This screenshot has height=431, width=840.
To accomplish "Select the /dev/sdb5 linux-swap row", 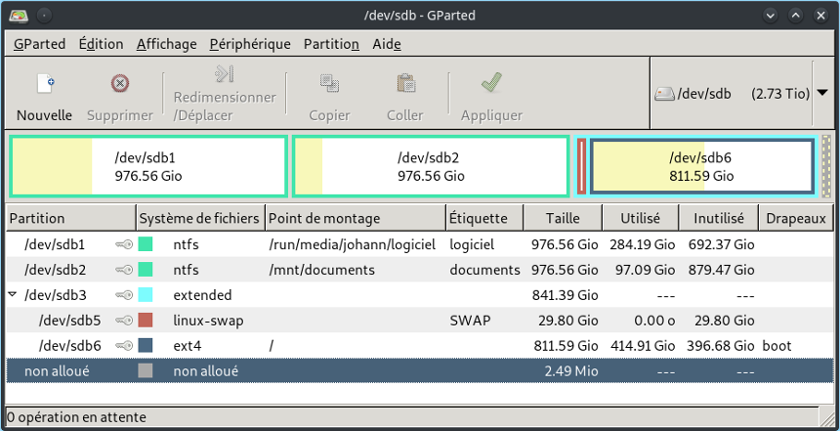I will (300, 320).
